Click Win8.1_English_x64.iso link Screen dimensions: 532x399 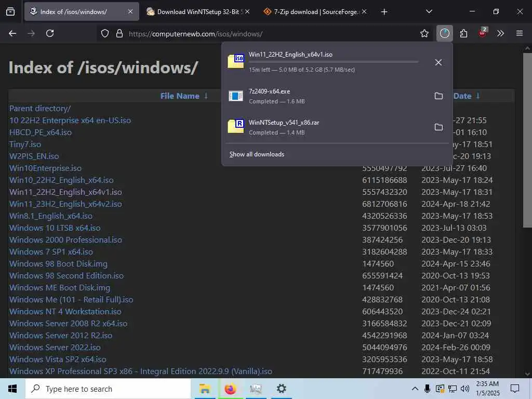pos(51,216)
